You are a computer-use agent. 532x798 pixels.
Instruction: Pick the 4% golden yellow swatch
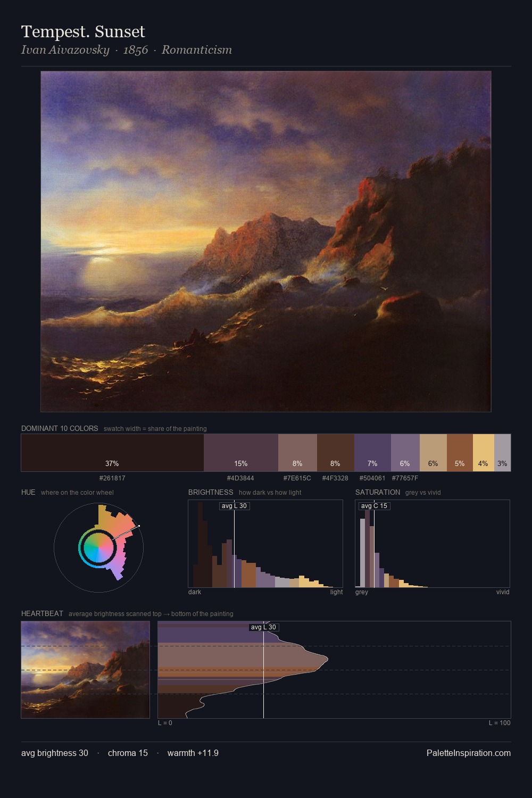point(484,453)
